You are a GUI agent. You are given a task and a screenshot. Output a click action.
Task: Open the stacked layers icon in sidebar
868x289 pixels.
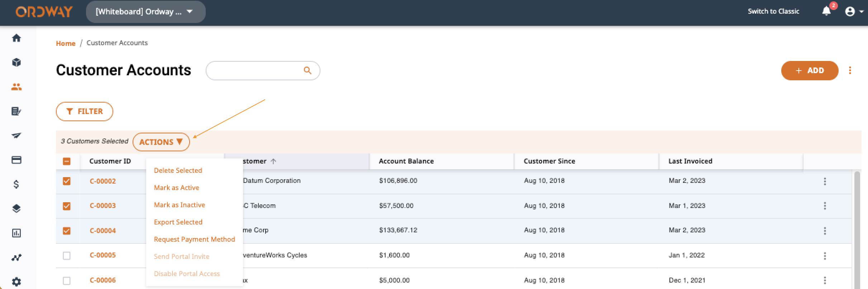point(16,209)
